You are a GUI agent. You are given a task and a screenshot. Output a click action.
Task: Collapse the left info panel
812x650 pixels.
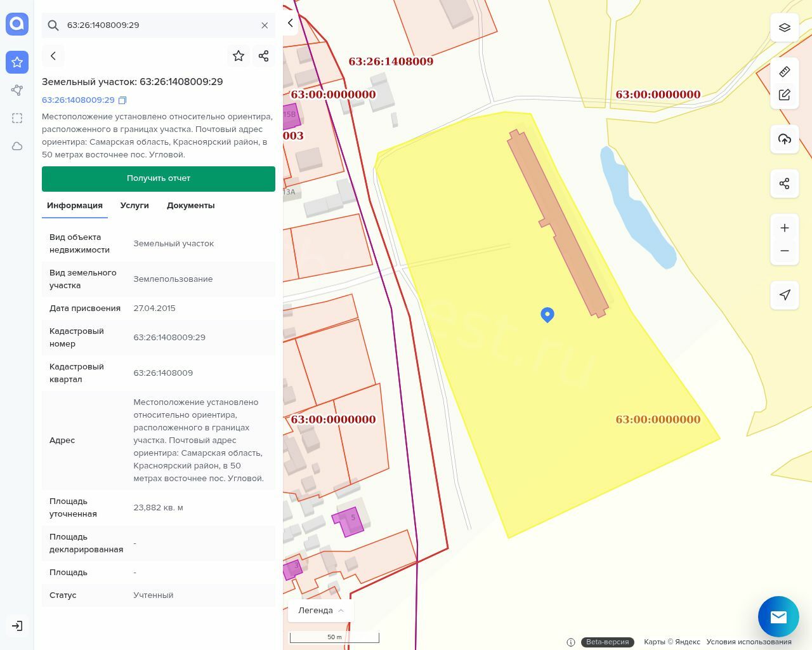(291, 23)
